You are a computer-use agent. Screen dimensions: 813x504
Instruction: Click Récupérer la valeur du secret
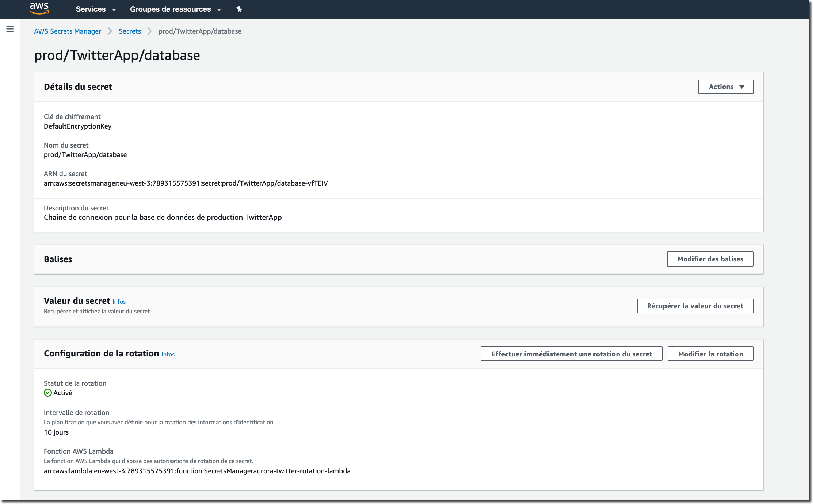click(695, 306)
